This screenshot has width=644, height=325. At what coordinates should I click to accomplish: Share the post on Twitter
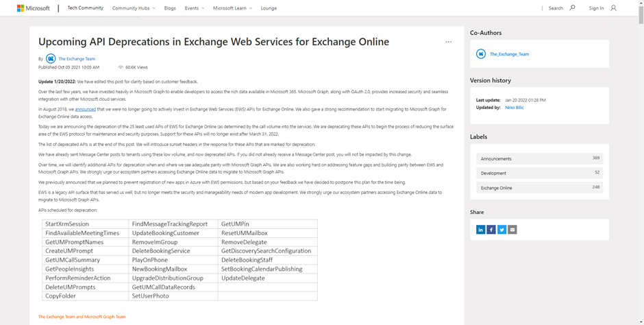[501, 230]
